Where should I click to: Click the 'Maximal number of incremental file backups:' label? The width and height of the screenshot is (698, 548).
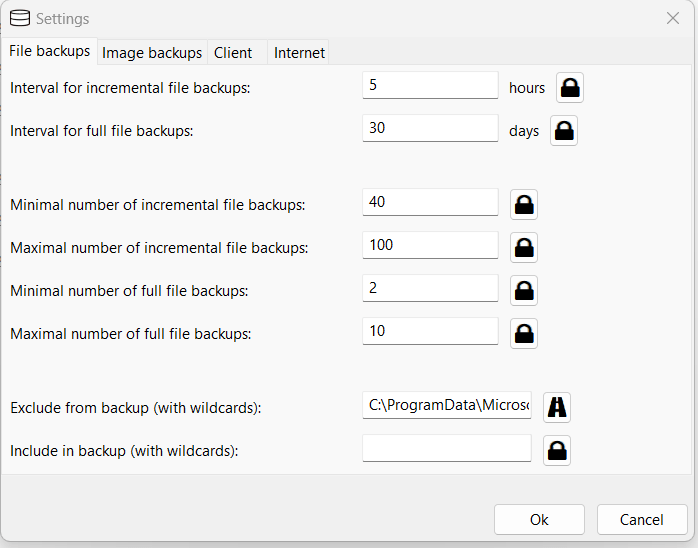click(x=159, y=248)
